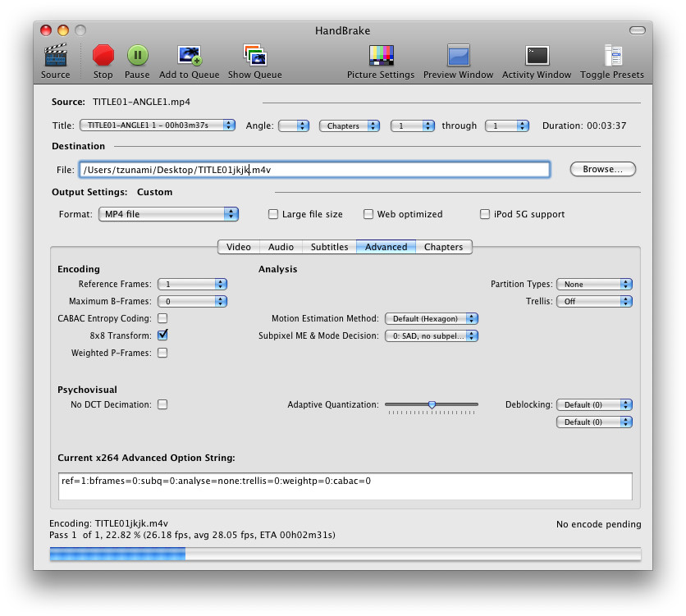Screen dimensions: 686x616
Task: Click into the destination File path field
Action: pyautogui.click(x=314, y=170)
